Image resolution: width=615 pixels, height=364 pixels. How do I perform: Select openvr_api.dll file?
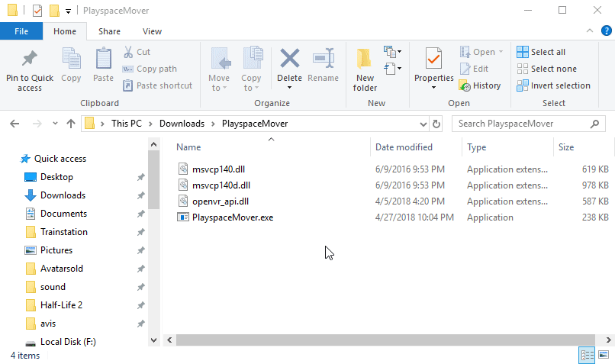[221, 201]
